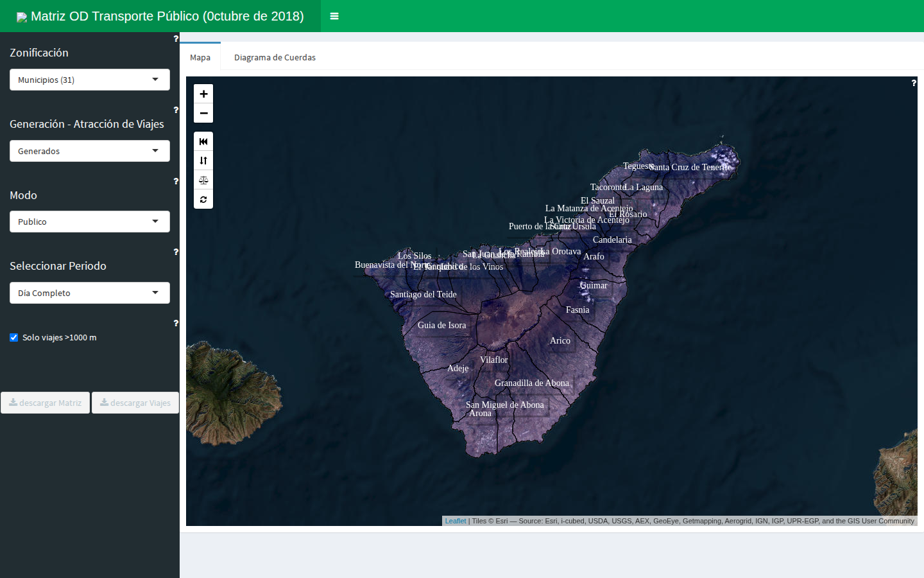Expand the Dia Completo period dropdown
The image size is (924, 578).
tap(90, 293)
